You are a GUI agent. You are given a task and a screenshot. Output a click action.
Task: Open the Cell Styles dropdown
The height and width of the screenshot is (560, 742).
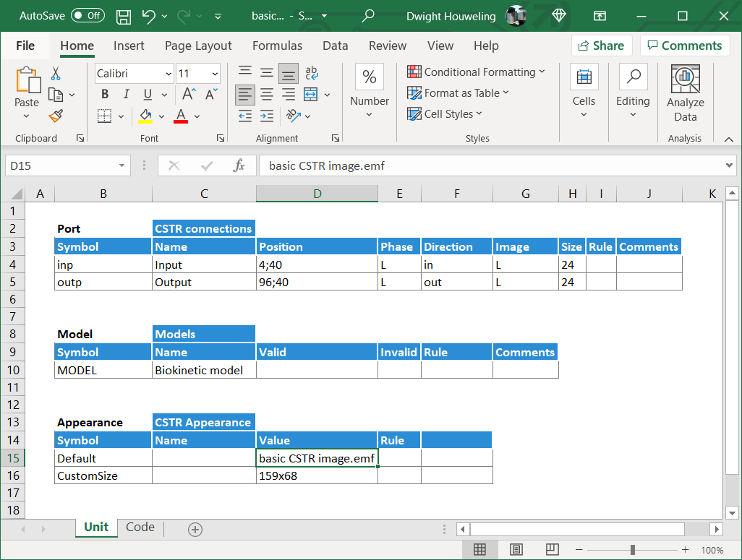click(444, 114)
